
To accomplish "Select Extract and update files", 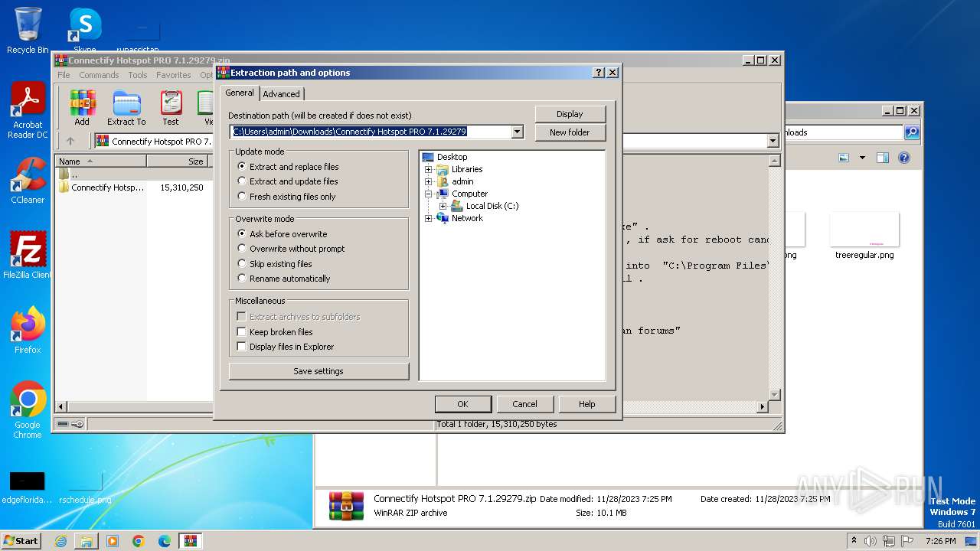I will (288, 181).
